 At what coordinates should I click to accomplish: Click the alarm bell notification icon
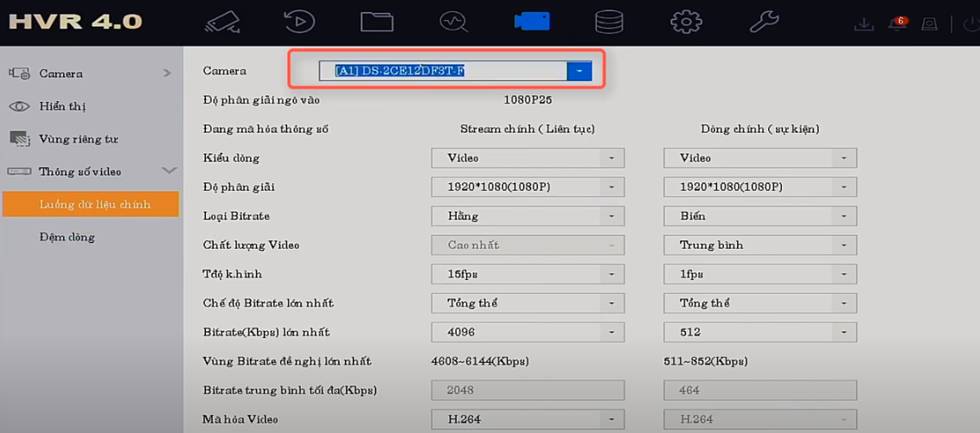pyautogui.click(x=897, y=23)
